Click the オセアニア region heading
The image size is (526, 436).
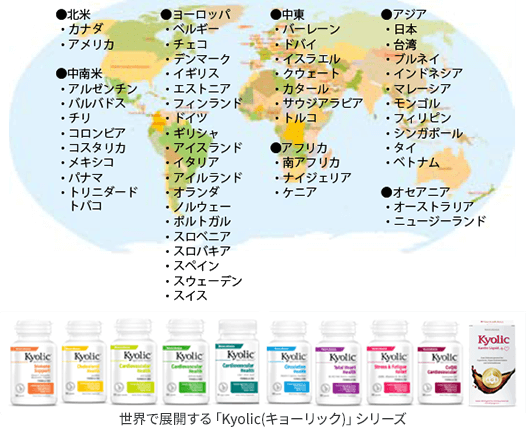click(x=415, y=192)
